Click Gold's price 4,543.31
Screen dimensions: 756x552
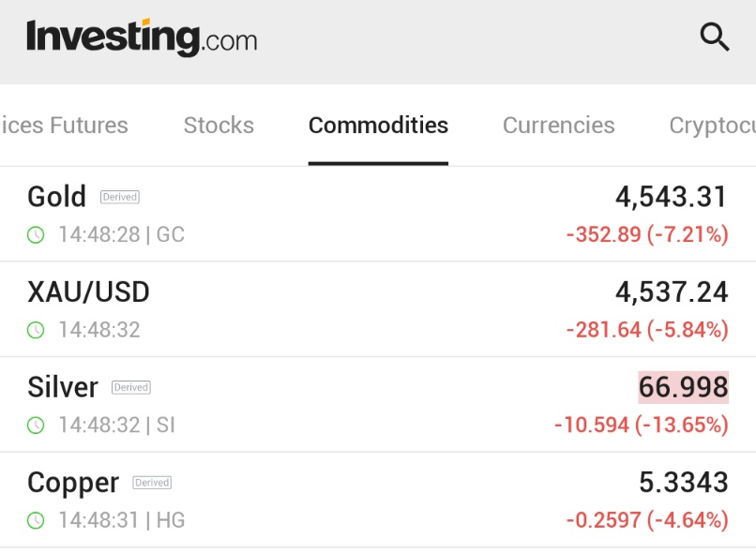click(672, 197)
